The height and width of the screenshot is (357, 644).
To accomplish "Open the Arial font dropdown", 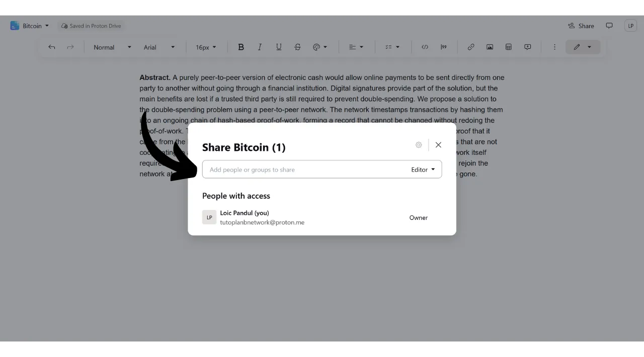I will [x=159, y=47].
